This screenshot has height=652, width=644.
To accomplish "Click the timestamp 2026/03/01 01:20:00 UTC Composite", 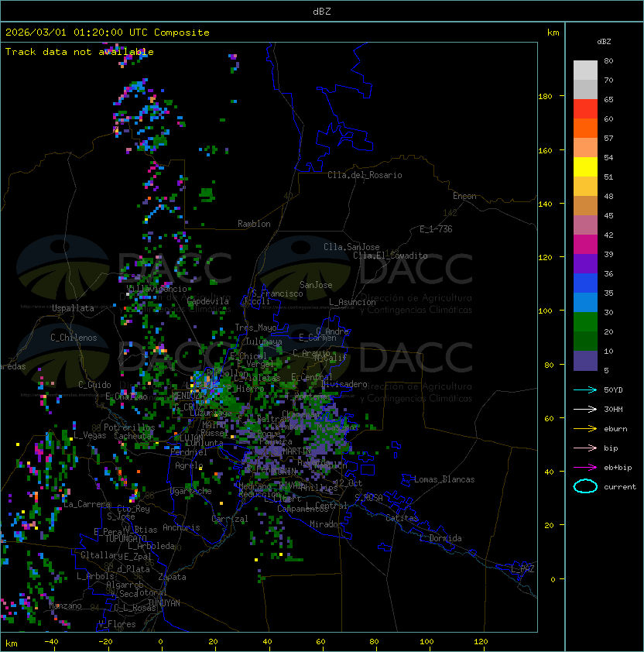I will [108, 33].
